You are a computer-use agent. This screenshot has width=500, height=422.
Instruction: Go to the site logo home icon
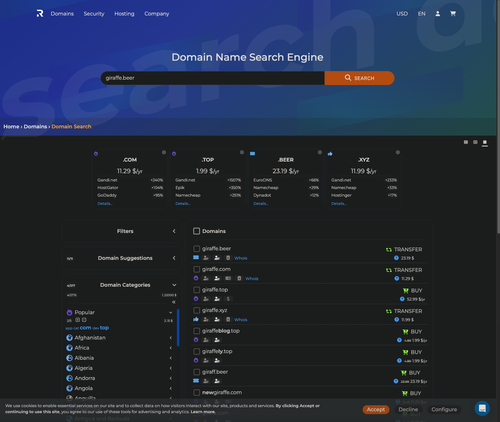coord(40,14)
